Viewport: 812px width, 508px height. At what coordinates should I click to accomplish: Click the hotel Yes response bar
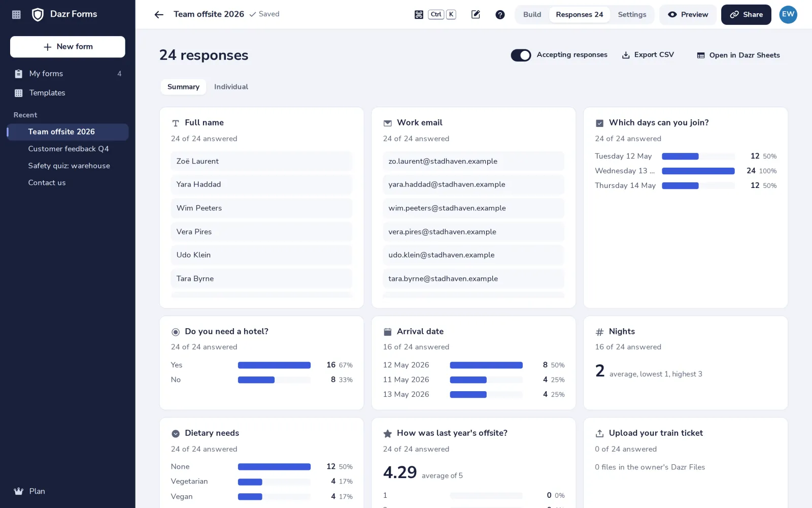tap(274, 365)
